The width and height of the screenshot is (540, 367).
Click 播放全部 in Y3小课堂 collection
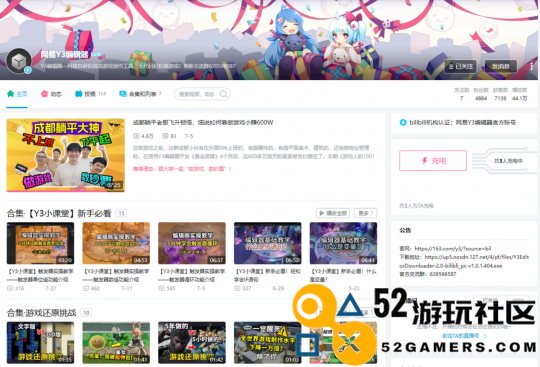point(333,213)
